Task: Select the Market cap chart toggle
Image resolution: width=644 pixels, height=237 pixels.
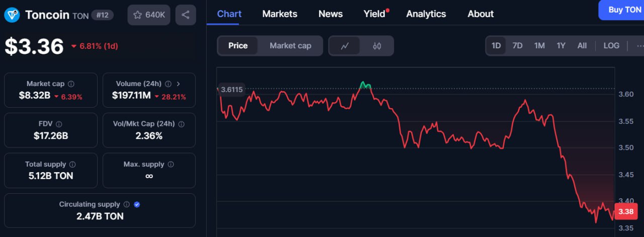Action: click(290, 46)
